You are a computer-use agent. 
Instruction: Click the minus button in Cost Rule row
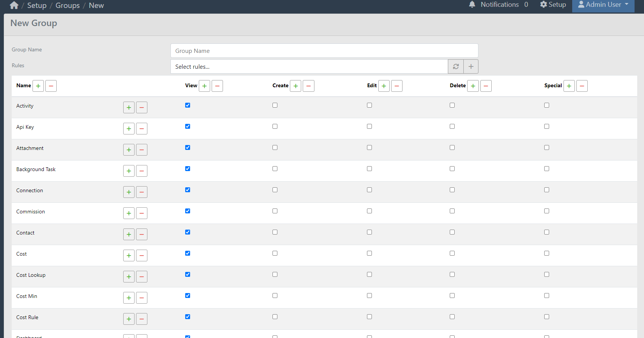pos(142,319)
